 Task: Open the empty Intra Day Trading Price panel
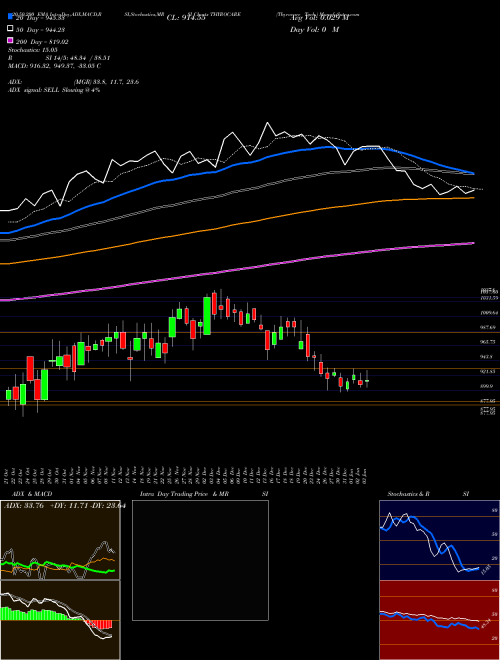tap(200, 560)
